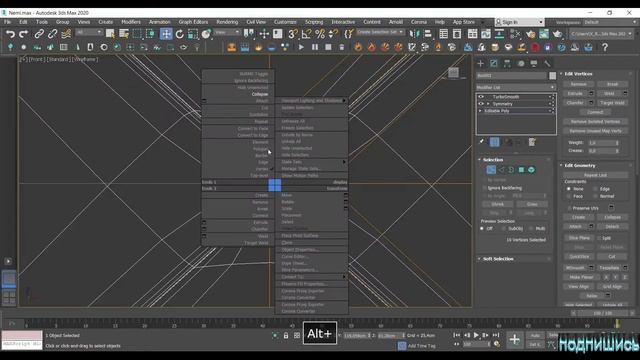Open the Customize menu
This screenshot has height=360, width=640.
point(285,22)
